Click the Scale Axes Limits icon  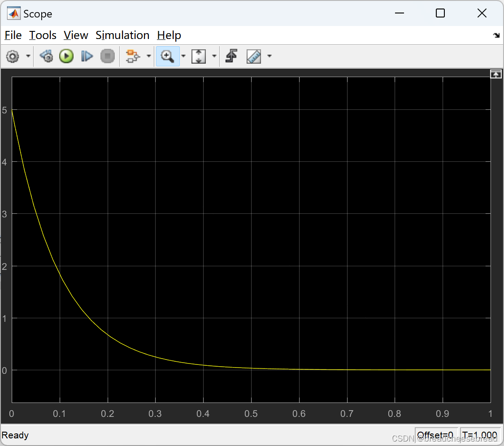199,56
